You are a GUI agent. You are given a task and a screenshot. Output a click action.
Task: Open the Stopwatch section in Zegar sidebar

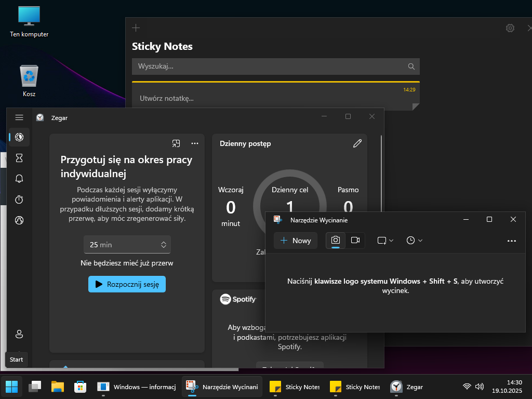click(x=19, y=199)
